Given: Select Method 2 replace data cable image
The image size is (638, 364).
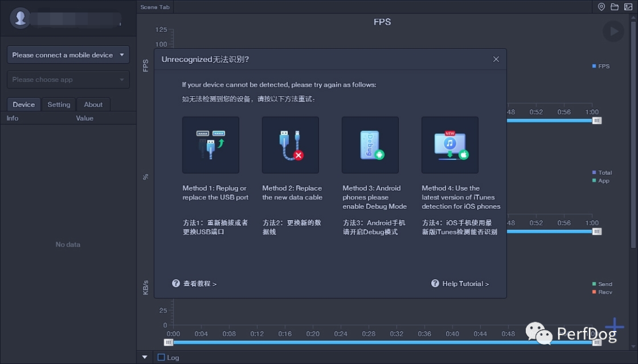Looking at the screenshot, I should [x=291, y=145].
